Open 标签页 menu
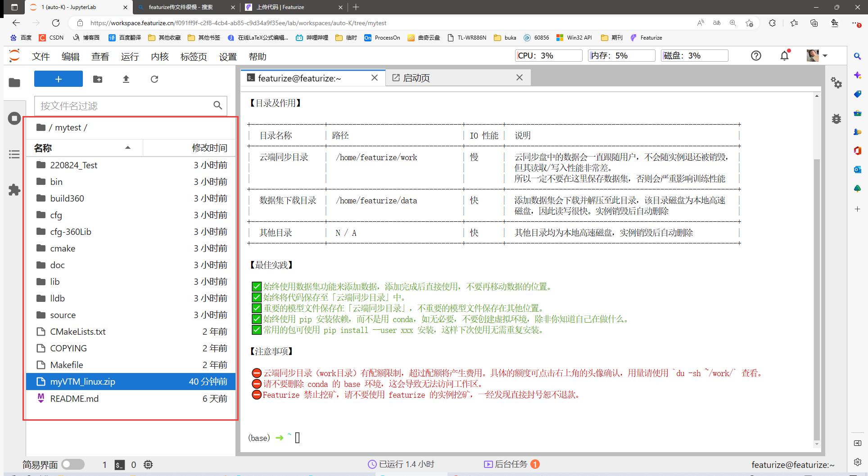The width and height of the screenshot is (868, 476). tap(194, 57)
